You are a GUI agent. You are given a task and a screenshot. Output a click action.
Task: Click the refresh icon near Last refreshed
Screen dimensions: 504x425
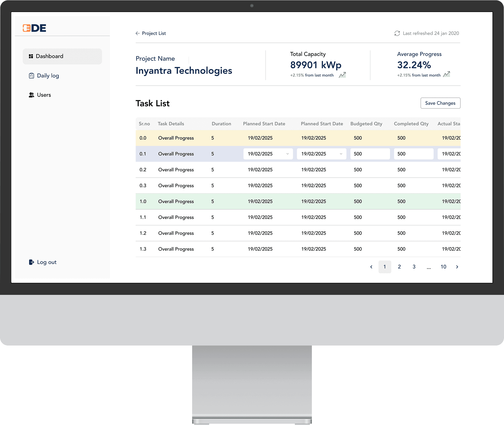pyautogui.click(x=397, y=33)
